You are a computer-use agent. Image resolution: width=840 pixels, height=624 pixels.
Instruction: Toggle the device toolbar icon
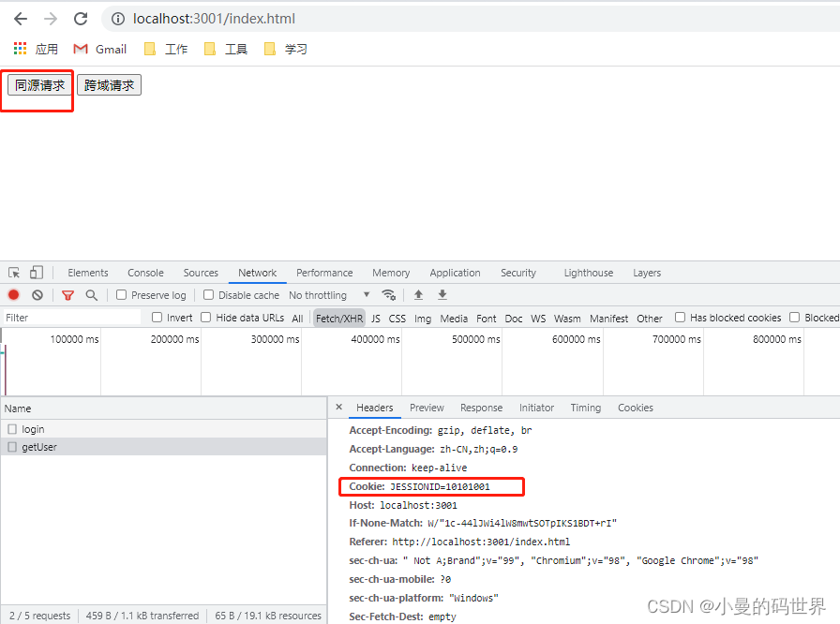[37, 273]
